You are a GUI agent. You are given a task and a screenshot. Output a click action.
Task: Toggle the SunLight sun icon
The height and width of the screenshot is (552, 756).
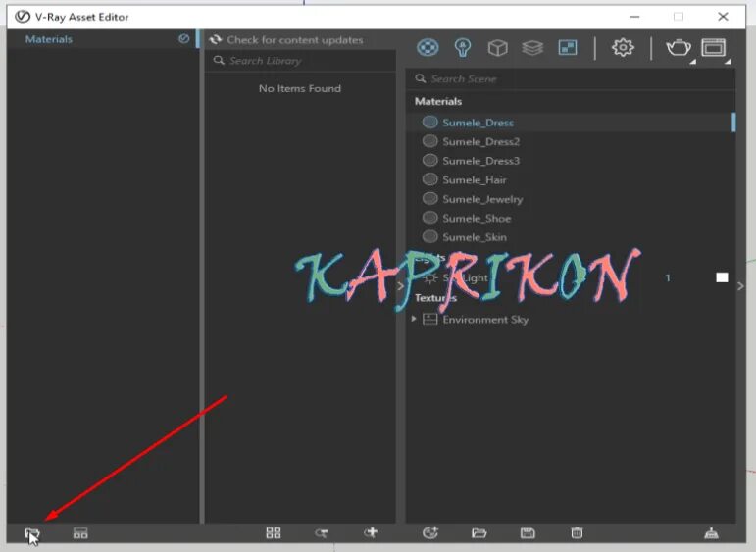(x=429, y=278)
